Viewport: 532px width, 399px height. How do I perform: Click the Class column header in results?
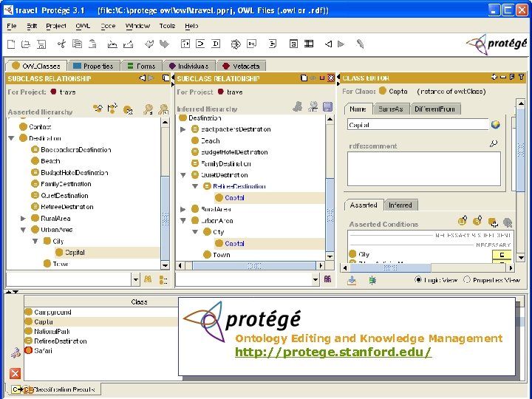pos(101,301)
